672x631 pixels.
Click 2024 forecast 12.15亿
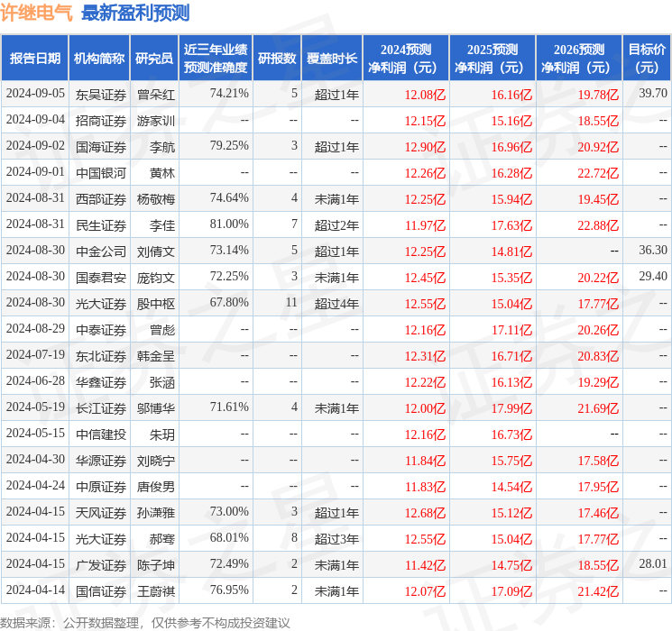(x=425, y=121)
